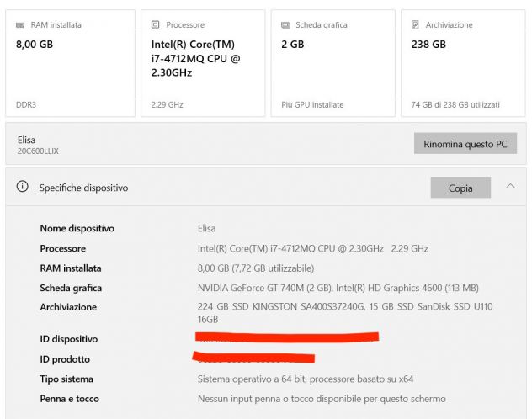Click '74 GB di 238 GB utilizzati'
Screen dimensions: 532x419
[455, 104]
